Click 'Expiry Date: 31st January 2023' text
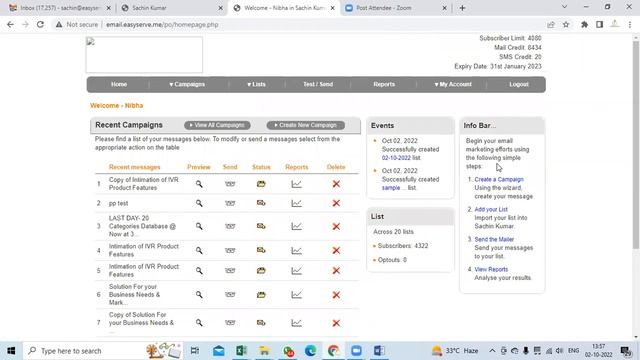Screen dimensions: 640x360 point(498,66)
